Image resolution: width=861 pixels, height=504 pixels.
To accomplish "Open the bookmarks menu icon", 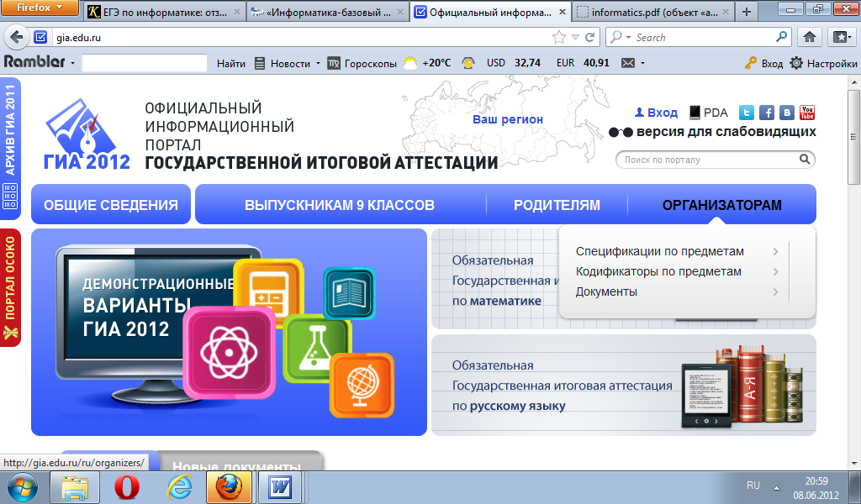I will (x=841, y=37).
